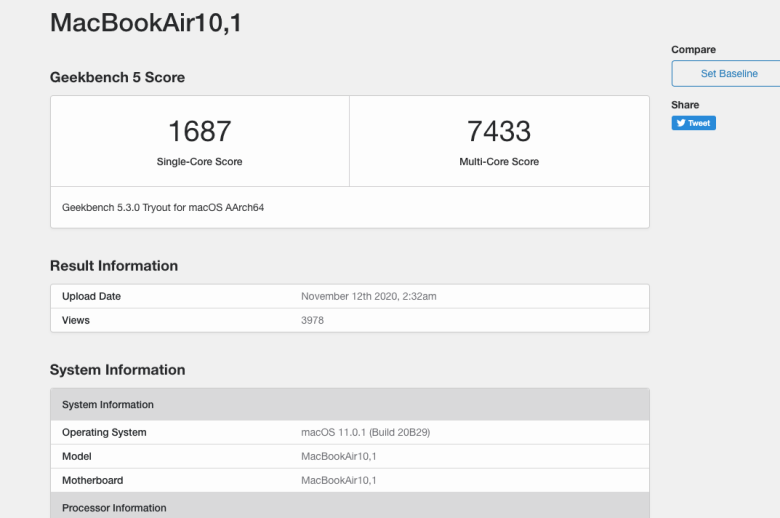Click the Tweet share button text
This screenshot has height=518, width=780.
(699, 124)
